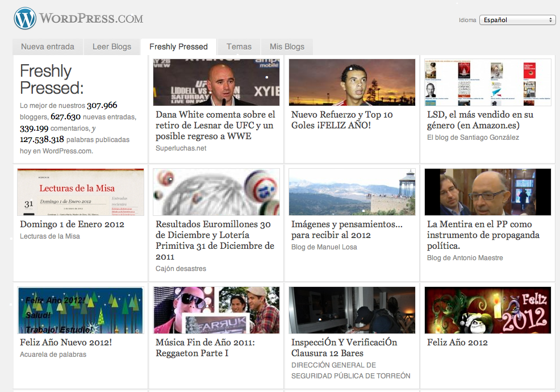Open the lottery balls thumbnail image
The width and height of the screenshot is (560, 392).
pos(216,192)
